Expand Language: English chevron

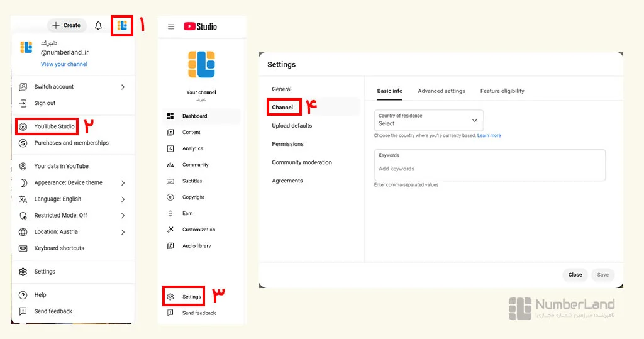point(123,199)
